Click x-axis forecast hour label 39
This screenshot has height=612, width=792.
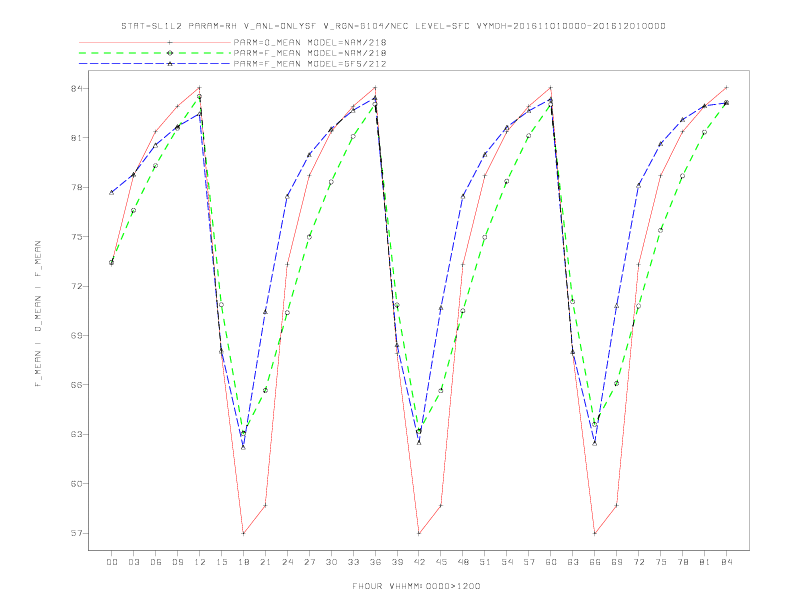[x=397, y=562]
